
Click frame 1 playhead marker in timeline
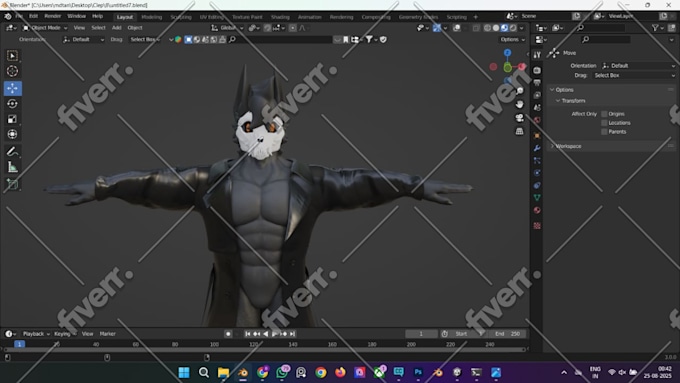tap(19, 344)
